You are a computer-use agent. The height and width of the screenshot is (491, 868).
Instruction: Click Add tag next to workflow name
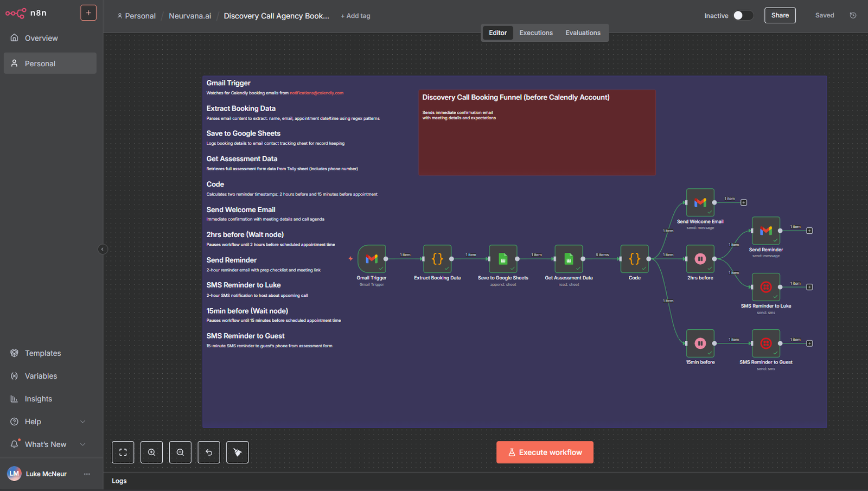tap(355, 16)
